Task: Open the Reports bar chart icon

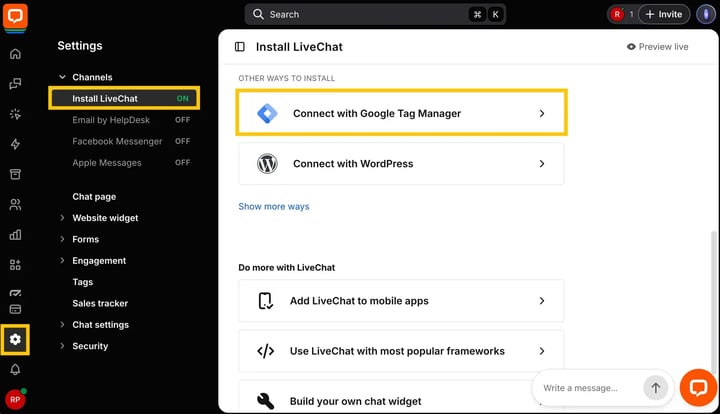Action: coord(15,235)
